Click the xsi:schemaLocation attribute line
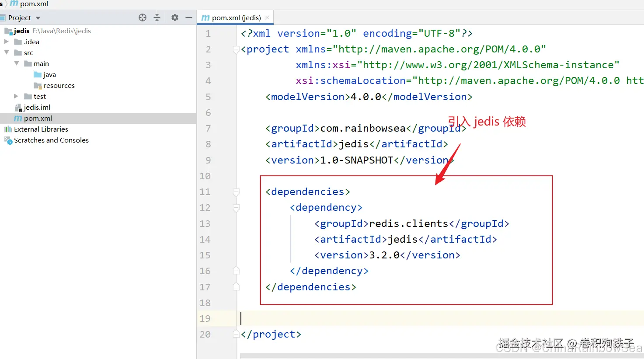 (x=470, y=81)
